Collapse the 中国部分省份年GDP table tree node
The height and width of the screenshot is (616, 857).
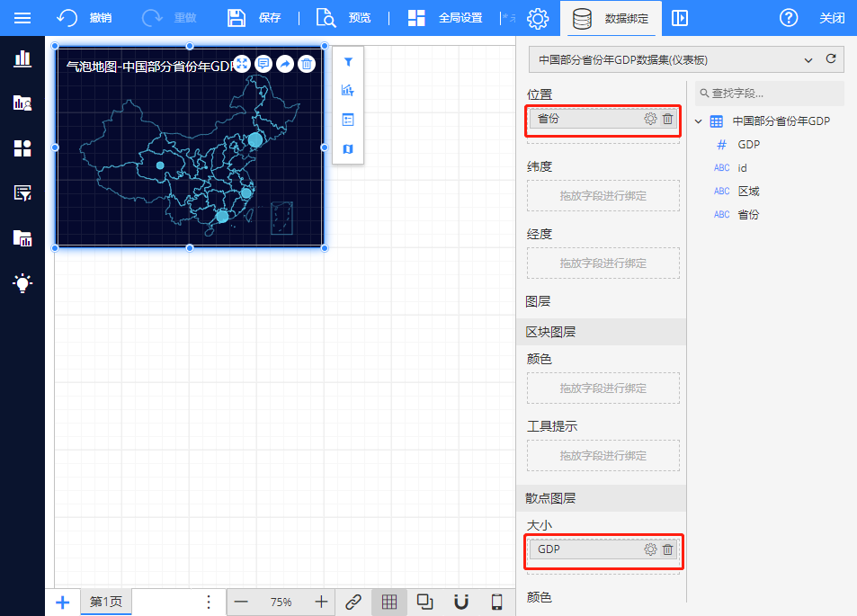click(x=700, y=121)
